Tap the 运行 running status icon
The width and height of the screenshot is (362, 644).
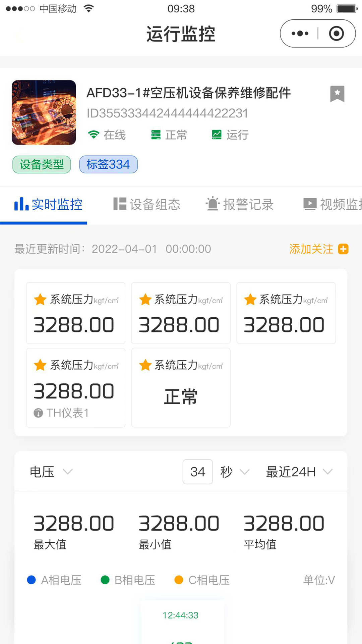coord(217,135)
